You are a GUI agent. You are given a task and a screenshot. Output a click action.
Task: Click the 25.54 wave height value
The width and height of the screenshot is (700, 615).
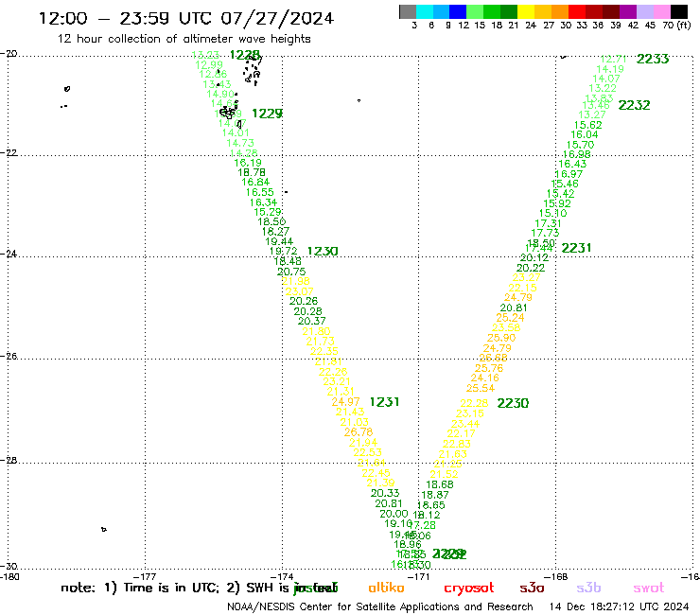click(481, 389)
